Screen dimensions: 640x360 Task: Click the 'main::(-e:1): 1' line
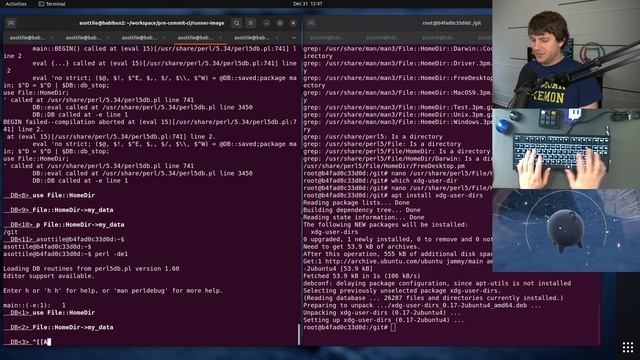pyautogui.click(x=35, y=306)
